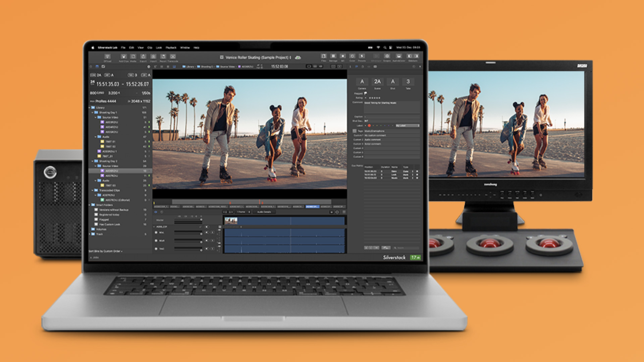Enable the MixR audio channel radio button
The image size is (644, 362).
pos(156,241)
